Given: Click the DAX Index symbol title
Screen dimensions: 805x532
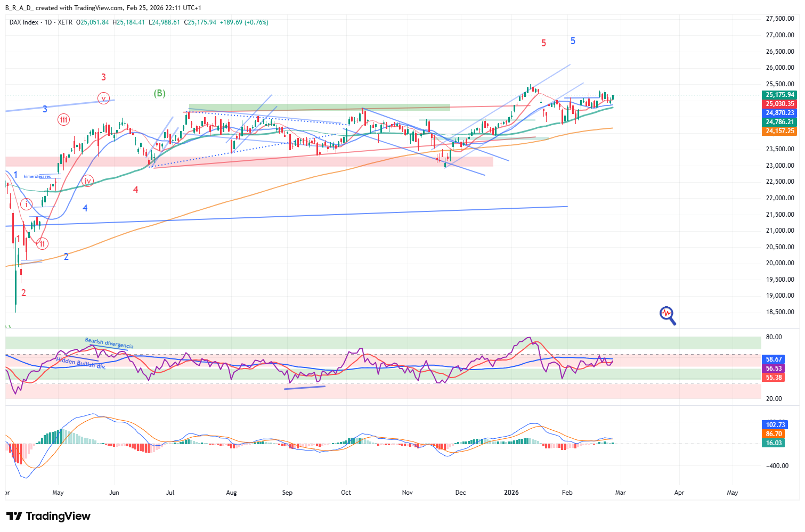Looking at the screenshot, I should click(24, 22).
